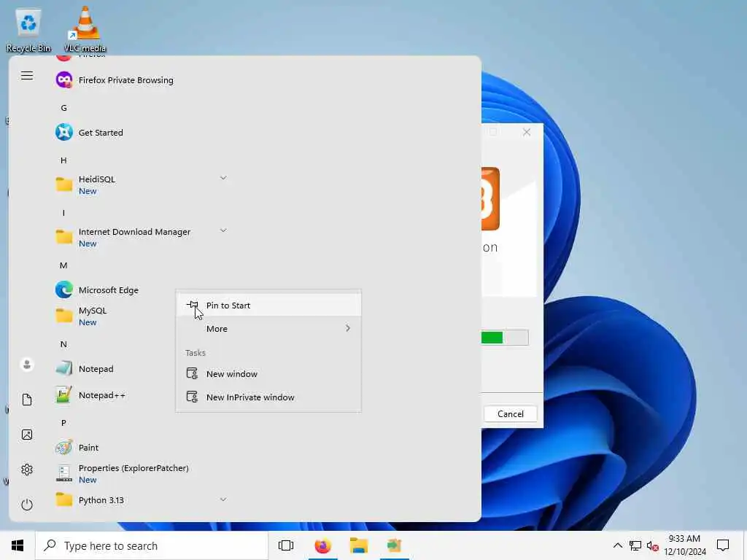Select VLC media desktop shortcut
The width and height of the screenshot is (747, 560).
coord(85,30)
